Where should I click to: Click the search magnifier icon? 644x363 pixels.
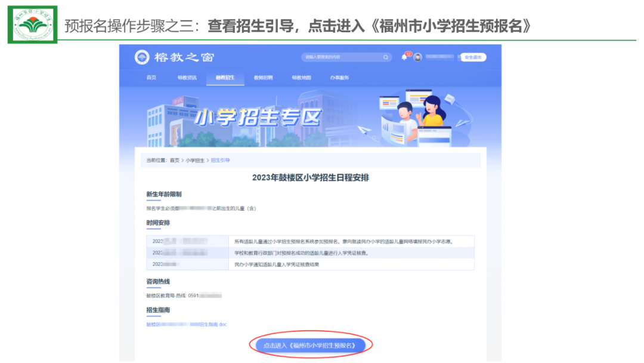tap(386, 57)
